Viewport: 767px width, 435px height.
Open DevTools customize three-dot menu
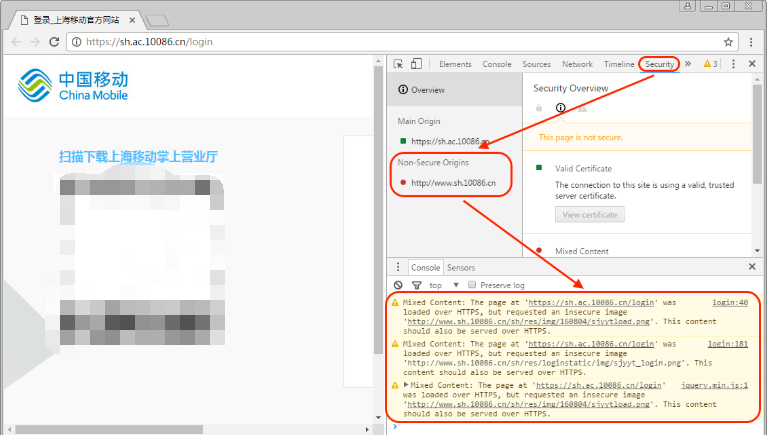point(733,64)
